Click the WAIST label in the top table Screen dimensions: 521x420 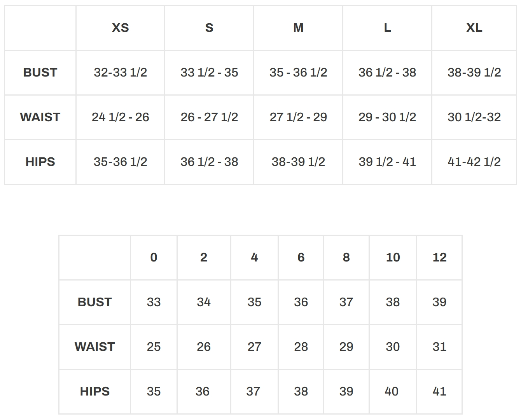[40, 117]
